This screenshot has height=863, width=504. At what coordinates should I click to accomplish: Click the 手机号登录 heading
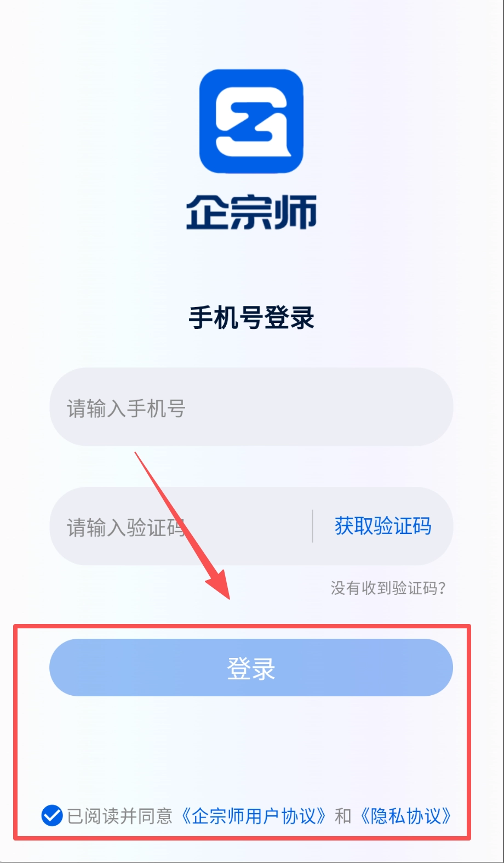(251, 318)
